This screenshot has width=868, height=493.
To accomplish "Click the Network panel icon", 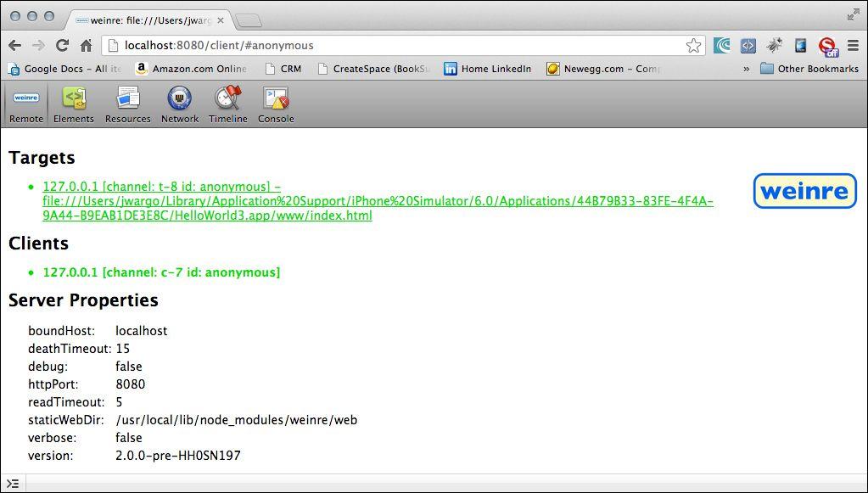I will pos(180,104).
